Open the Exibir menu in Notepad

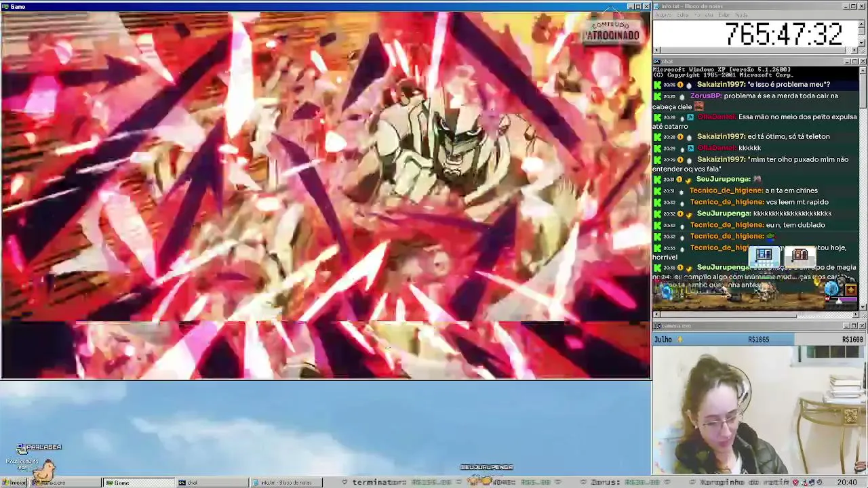[724, 15]
